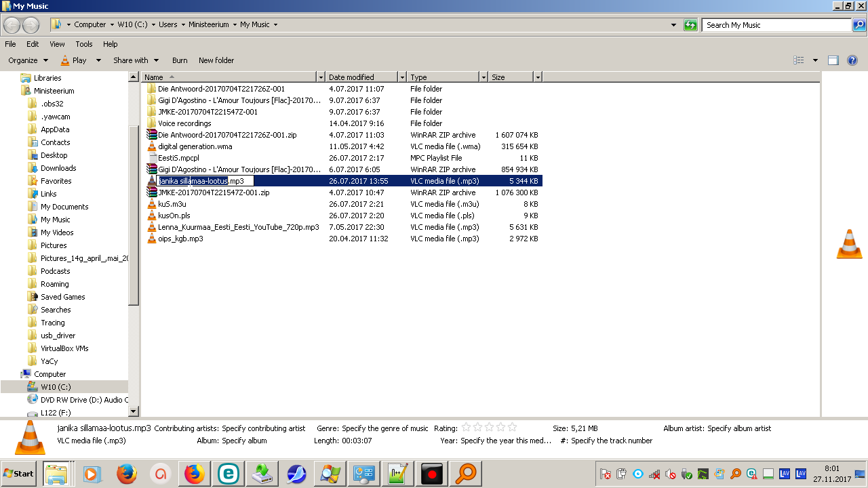Open the Help menu
The width and height of the screenshot is (868, 488).
[111, 44]
